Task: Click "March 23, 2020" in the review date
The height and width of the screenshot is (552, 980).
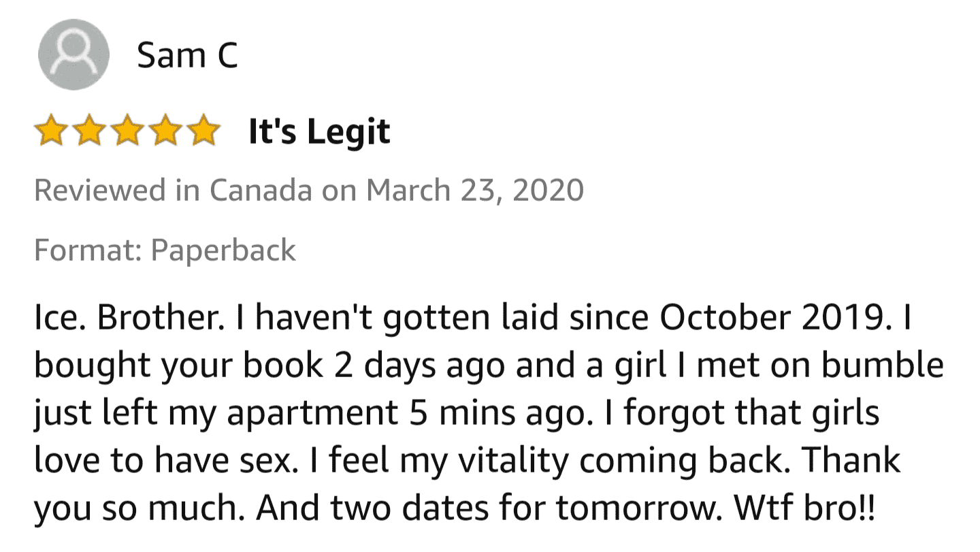Action: click(x=475, y=190)
